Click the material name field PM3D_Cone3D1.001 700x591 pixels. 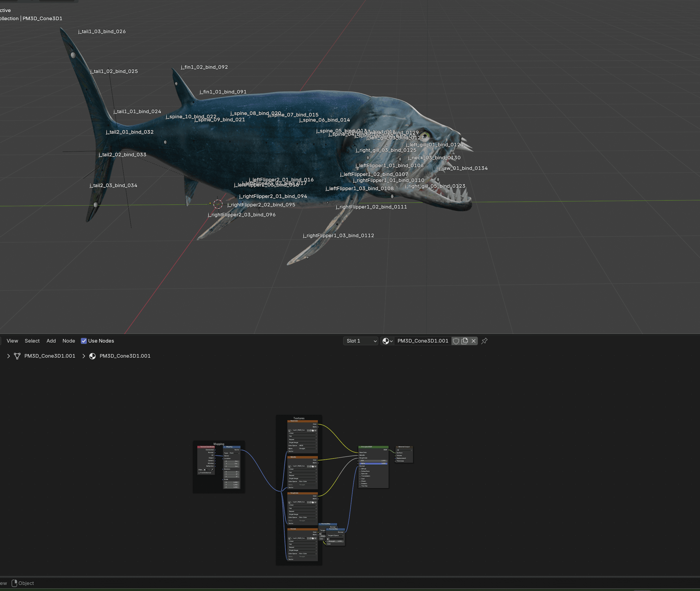[x=422, y=341]
